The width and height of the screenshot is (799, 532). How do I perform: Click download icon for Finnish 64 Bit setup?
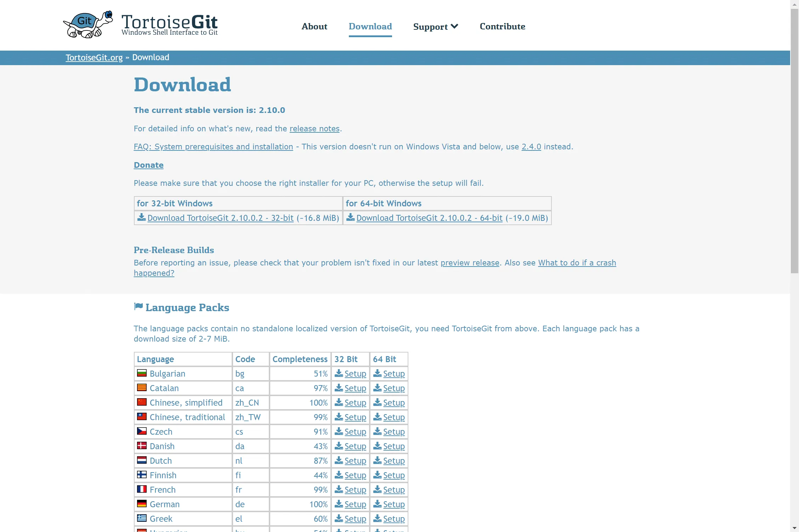tap(378, 475)
